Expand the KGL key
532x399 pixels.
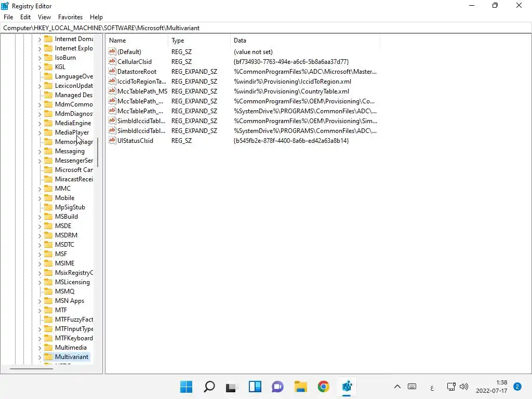39,67
